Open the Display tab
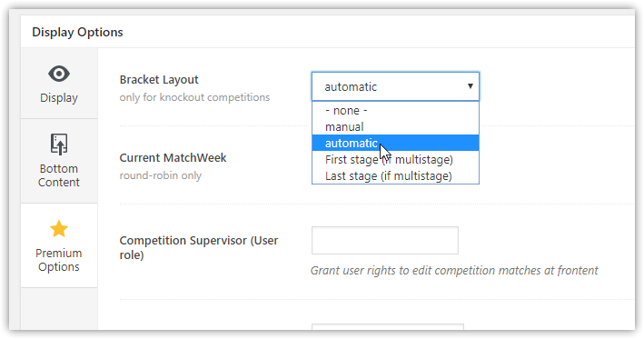 (59, 84)
